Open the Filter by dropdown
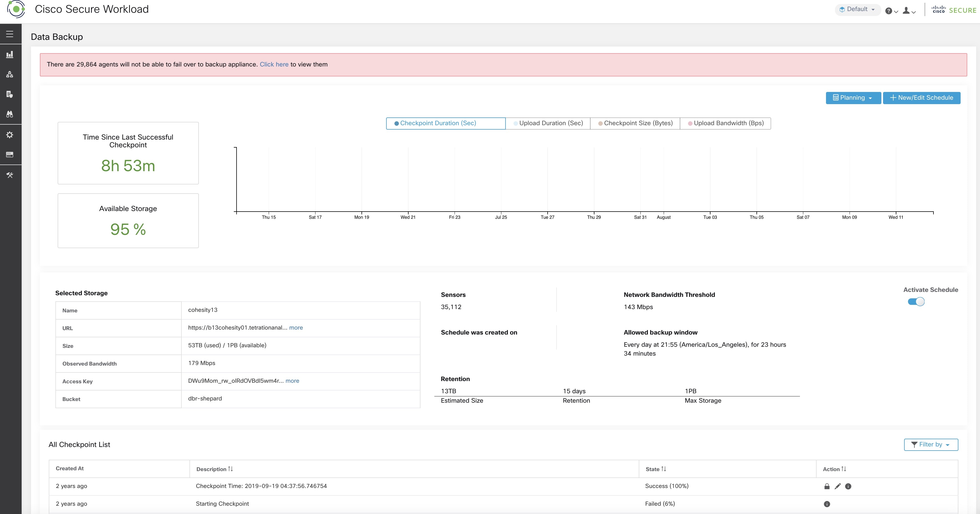Screen dimensions: 980x514 pos(931,444)
